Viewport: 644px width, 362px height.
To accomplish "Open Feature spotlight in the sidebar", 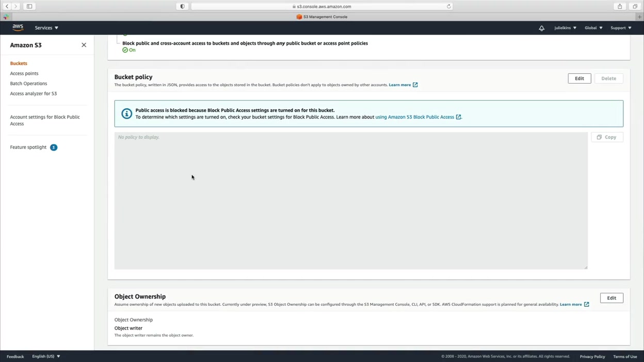I will 28,147.
